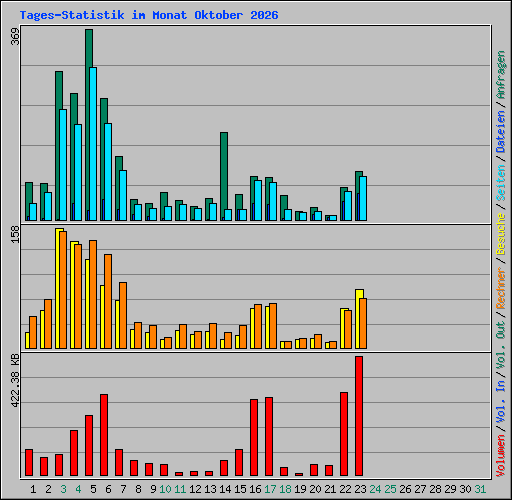512x500 pixels.
Task: Click the cyan 'Seiten' legend label
Action: click(501, 183)
